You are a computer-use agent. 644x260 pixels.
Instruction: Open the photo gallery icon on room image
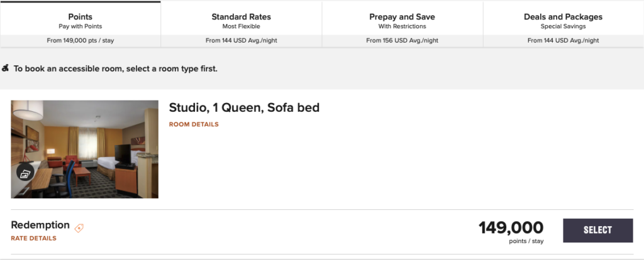[26, 173]
